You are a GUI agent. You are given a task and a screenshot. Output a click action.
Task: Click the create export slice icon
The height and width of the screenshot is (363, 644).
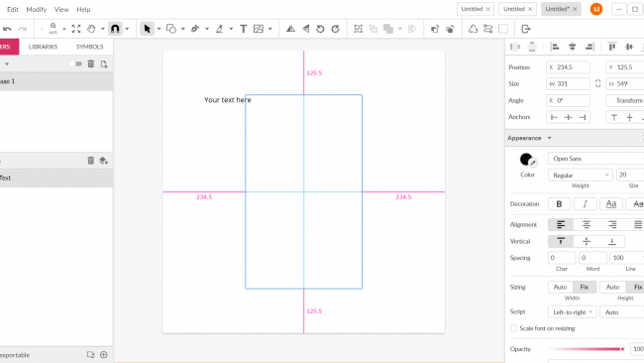(x=90, y=354)
